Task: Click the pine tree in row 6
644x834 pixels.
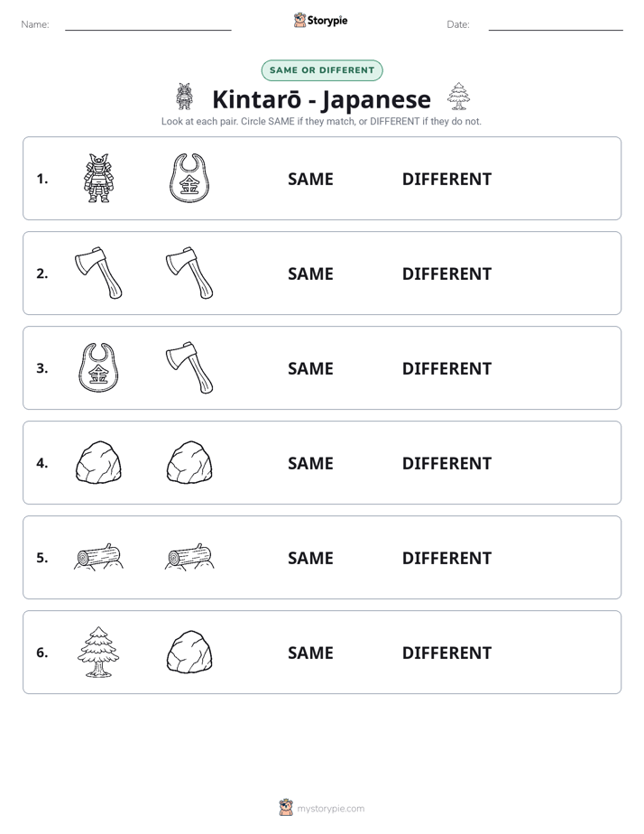Action: tap(98, 652)
